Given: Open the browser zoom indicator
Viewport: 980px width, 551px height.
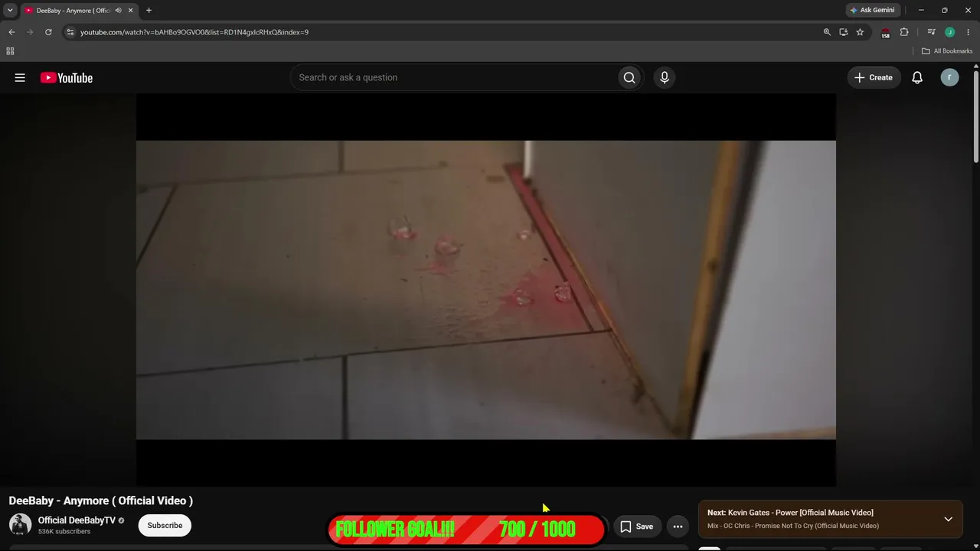Looking at the screenshot, I should (827, 32).
